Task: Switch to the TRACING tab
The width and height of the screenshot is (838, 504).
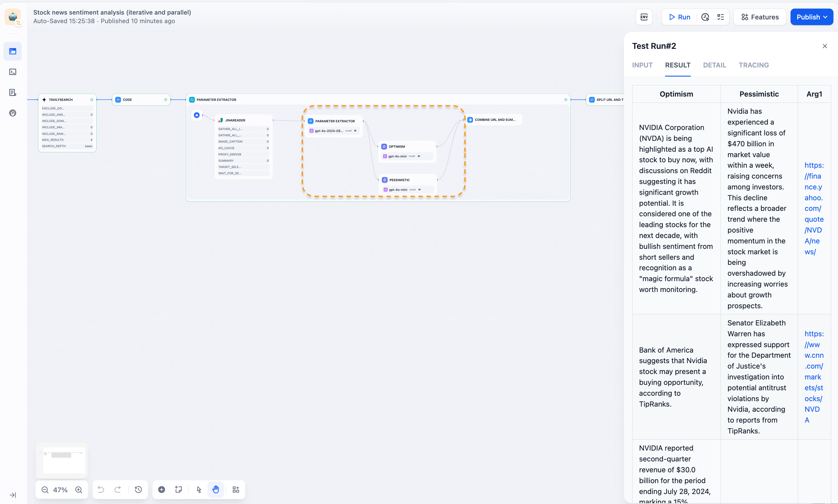Action: 753,65
